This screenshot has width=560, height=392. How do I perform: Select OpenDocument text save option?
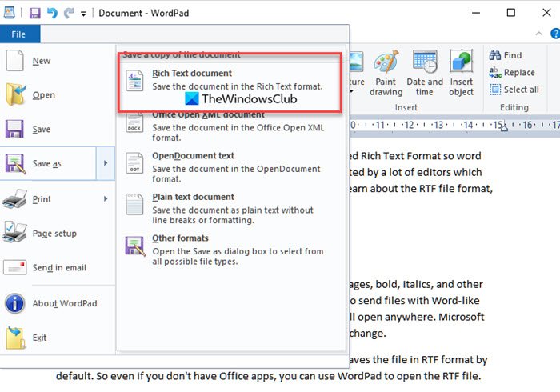tap(231, 167)
